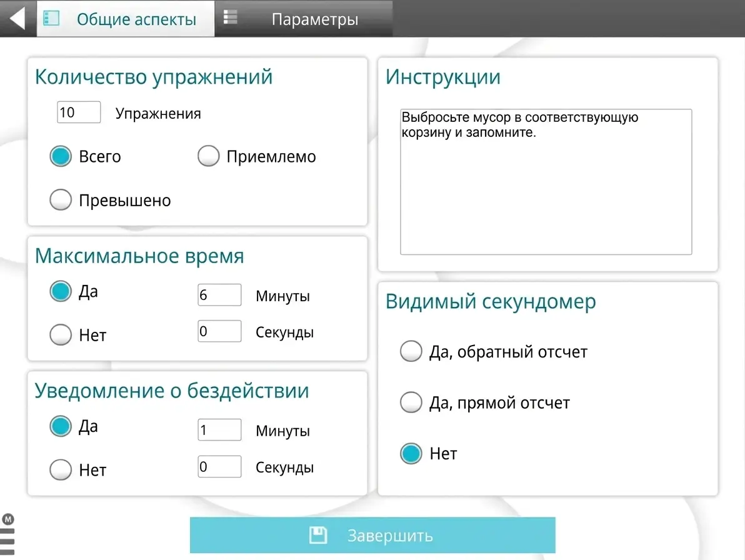Click the Инструкции heading
Viewport: 745px width, 560px height.
tap(443, 77)
